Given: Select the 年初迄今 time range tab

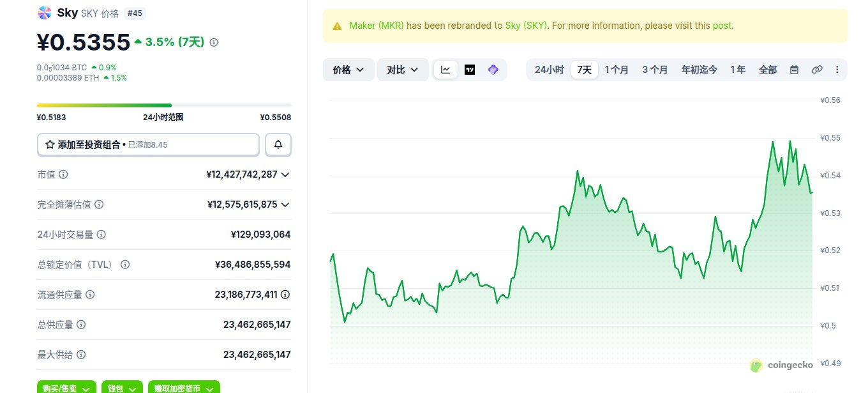Looking at the screenshot, I should (x=699, y=70).
